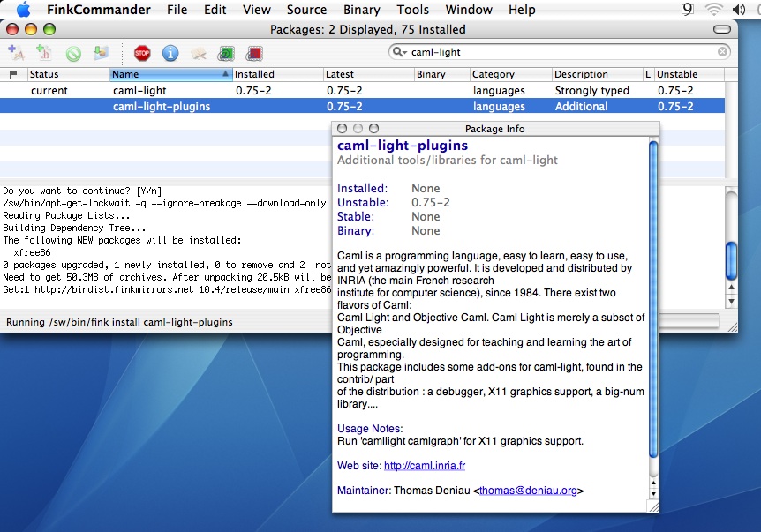Click the green stamp feedback icon
761x532 pixels.
(x=226, y=53)
